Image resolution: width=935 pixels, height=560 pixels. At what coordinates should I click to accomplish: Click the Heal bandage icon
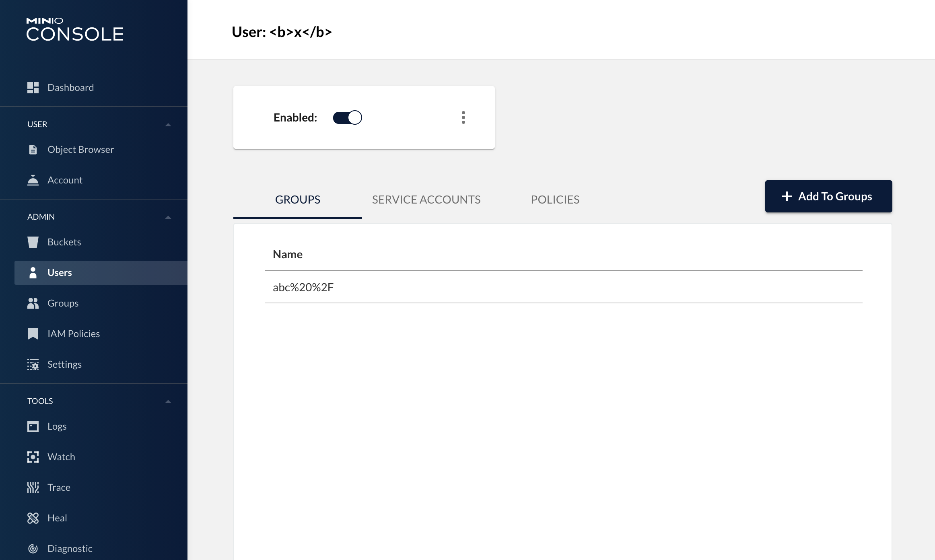tap(33, 518)
